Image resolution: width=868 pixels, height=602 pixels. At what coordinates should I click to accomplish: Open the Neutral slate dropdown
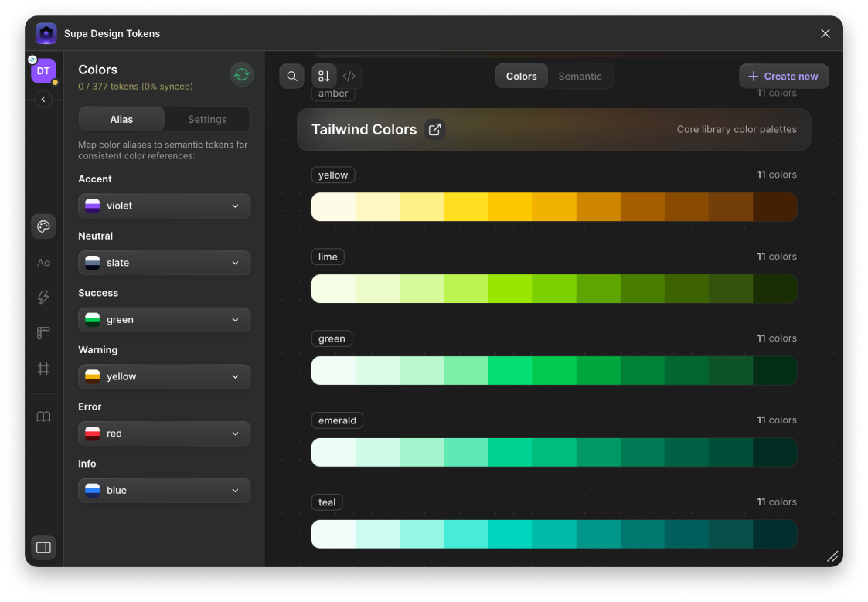165,263
